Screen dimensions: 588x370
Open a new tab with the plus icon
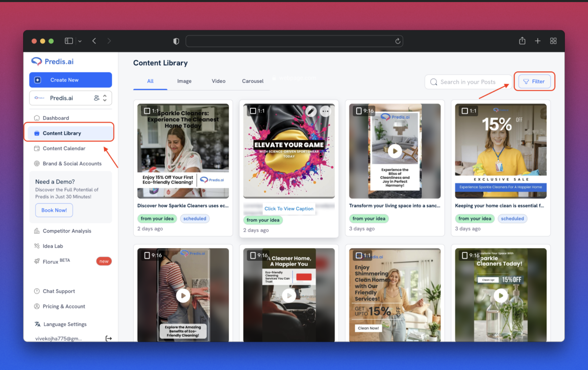pyautogui.click(x=538, y=41)
